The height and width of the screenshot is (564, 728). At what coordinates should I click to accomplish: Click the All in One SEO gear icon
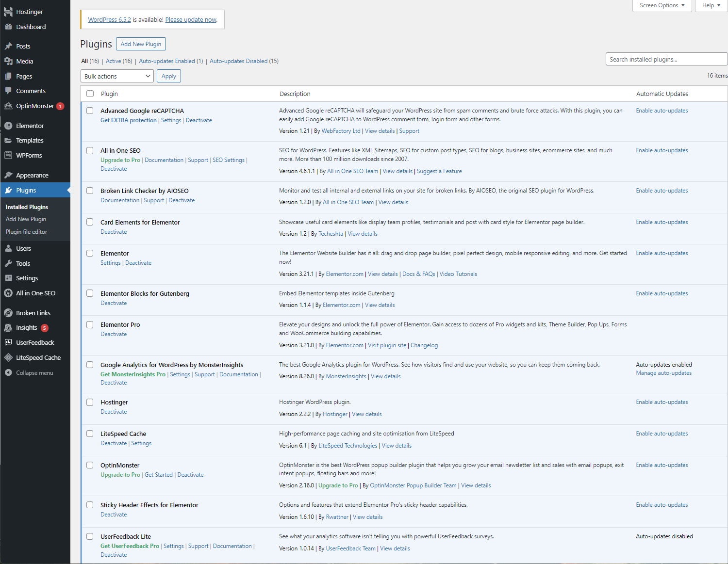[x=8, y=293]
